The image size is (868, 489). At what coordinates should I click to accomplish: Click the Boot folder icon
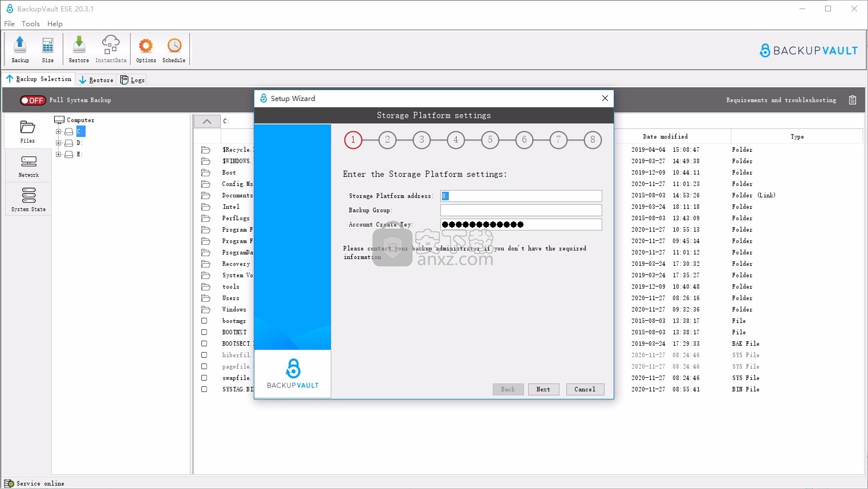pos(206,172)
